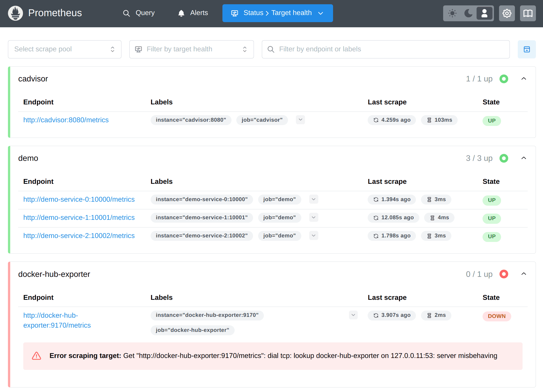Expand extra labels for cadvisor target
The width and height of the screenshot is (543, 392).
(x=300, y=120)
